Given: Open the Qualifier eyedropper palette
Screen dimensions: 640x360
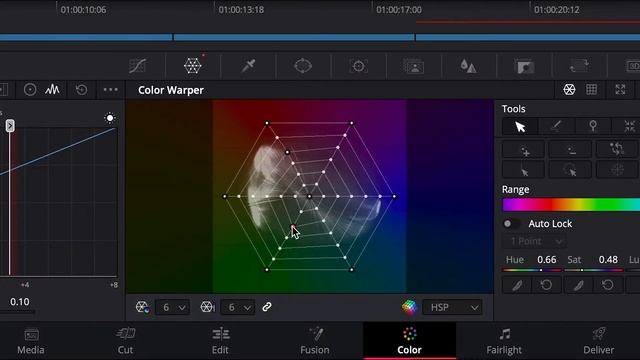Looking at the screenshot, I should [x=248, y=65].
